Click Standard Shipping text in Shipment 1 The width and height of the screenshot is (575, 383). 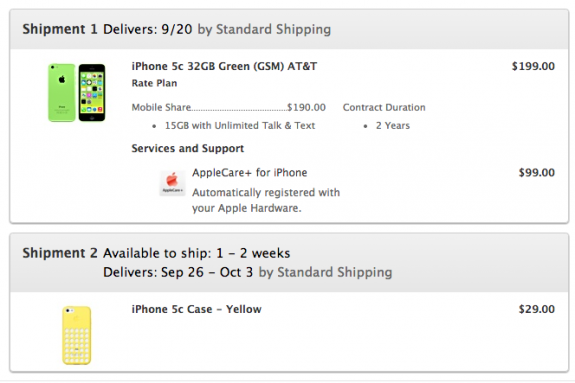pyautogui.click(x=274, y=29)
